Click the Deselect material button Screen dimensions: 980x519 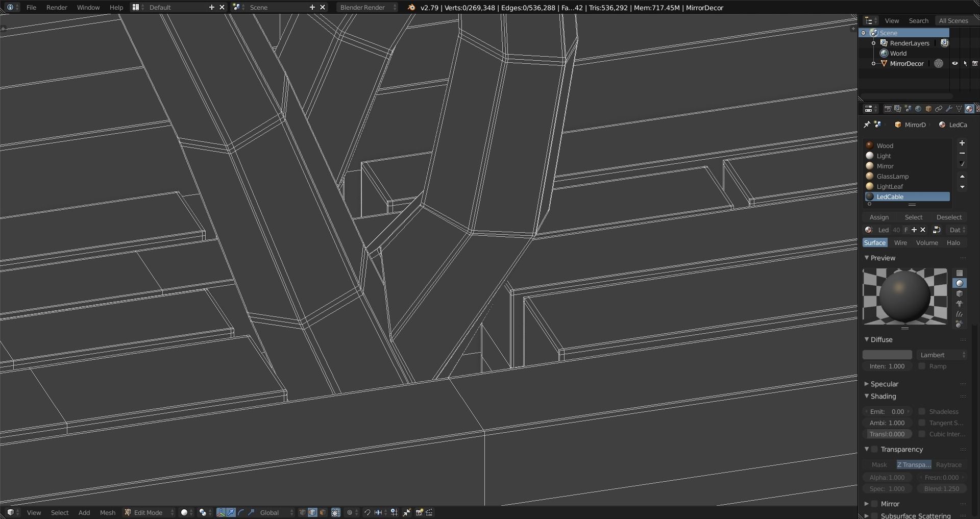coord(949,217)
